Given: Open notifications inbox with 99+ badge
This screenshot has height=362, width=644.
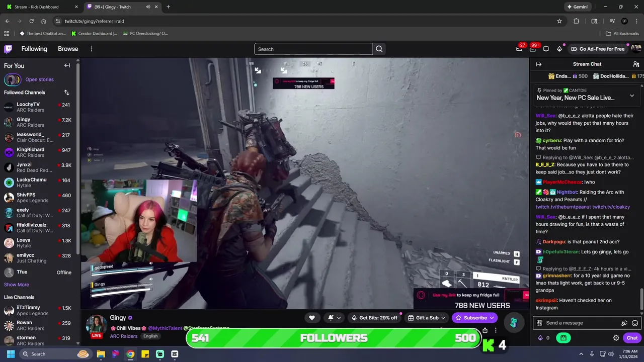Looking at the screenshot, I should 533,49.
